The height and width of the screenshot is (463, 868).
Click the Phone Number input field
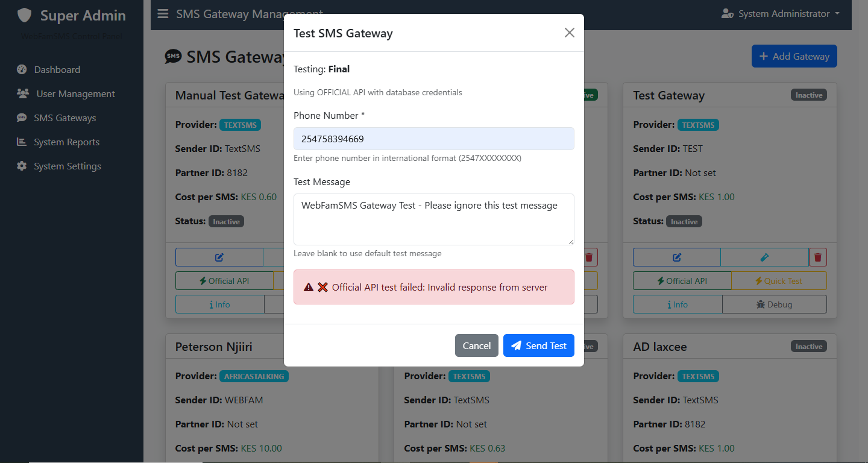[x=433, y=139]
